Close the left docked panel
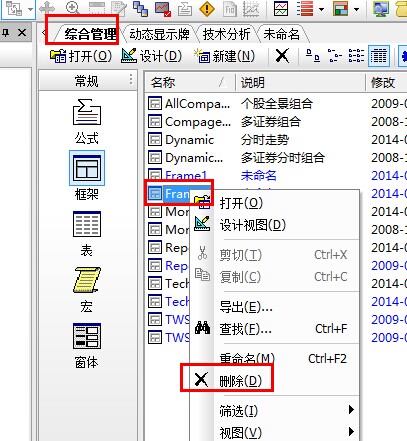This screenshot has width=407, height=441. 22,32
